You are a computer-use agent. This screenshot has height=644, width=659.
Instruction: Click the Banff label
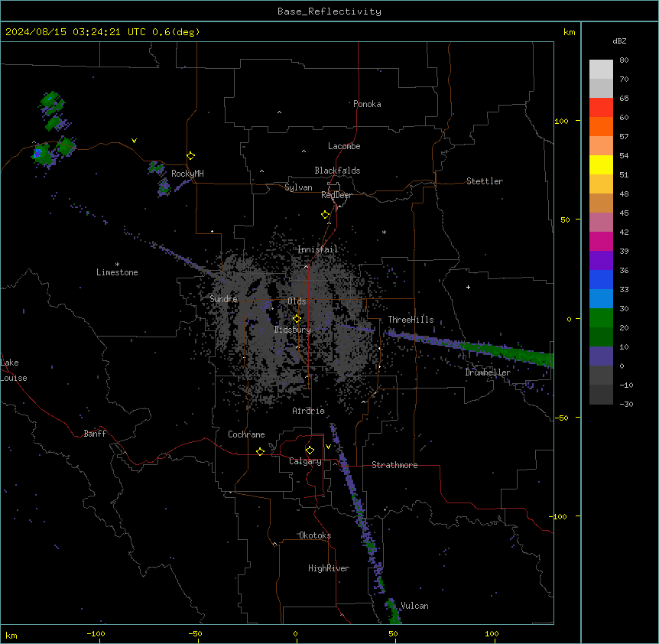coord(95,434)
